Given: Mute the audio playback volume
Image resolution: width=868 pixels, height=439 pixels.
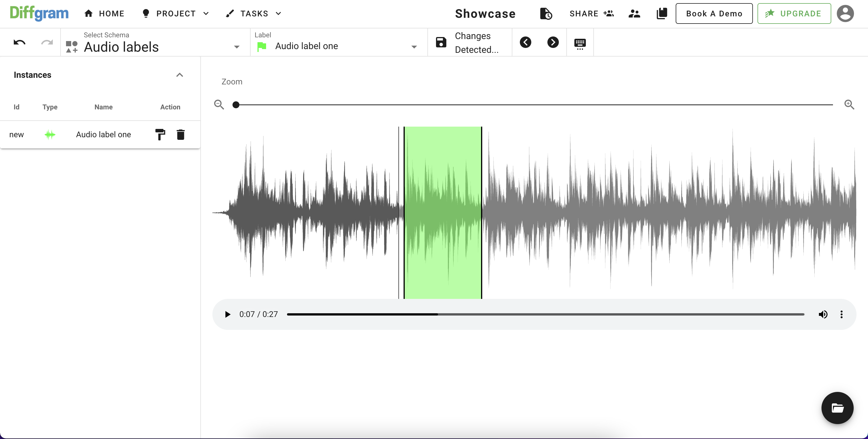Looking at the screenshot, I should click(x=823, y=314).
